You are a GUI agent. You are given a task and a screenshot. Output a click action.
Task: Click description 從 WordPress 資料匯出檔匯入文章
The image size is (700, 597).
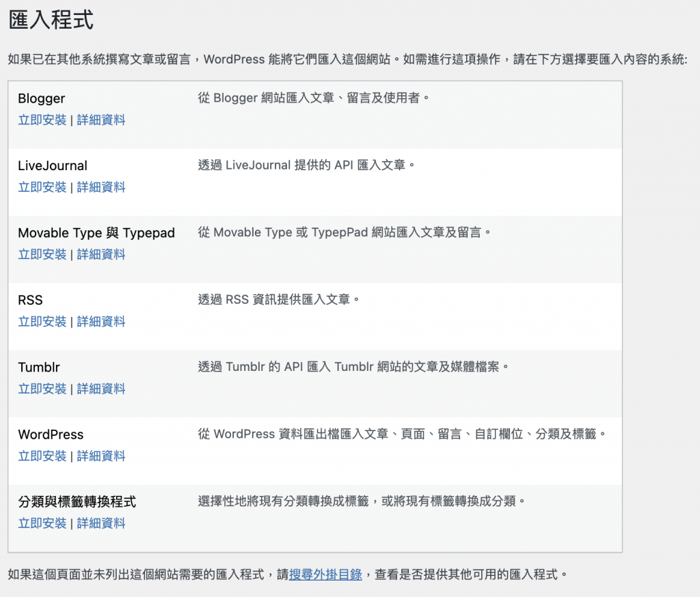click(402, 434)
